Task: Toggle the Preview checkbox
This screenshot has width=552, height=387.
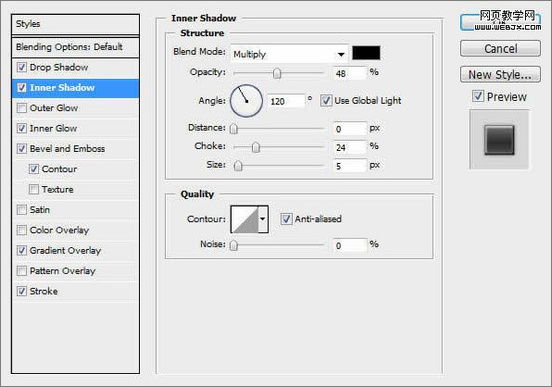Action: coord(478,96)
